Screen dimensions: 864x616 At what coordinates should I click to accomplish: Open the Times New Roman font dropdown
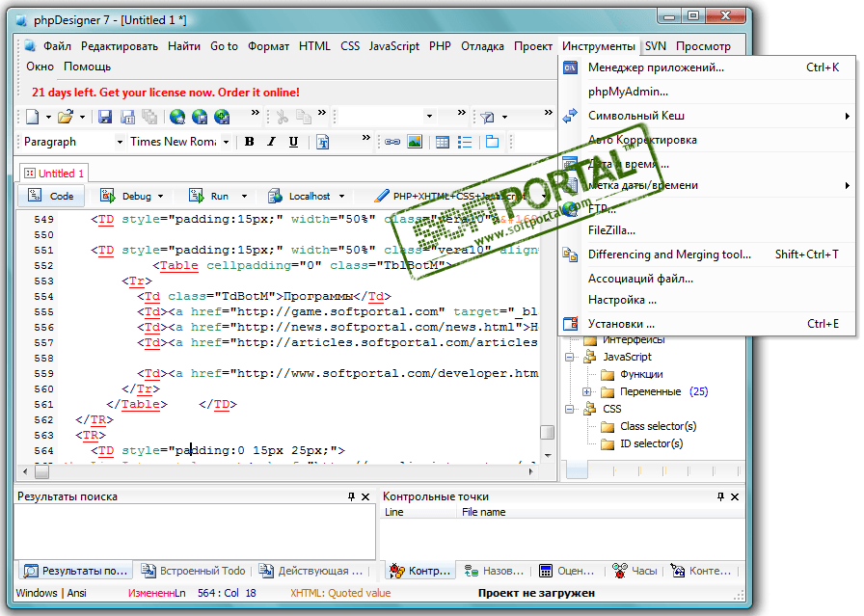click(x=226, y=142)
